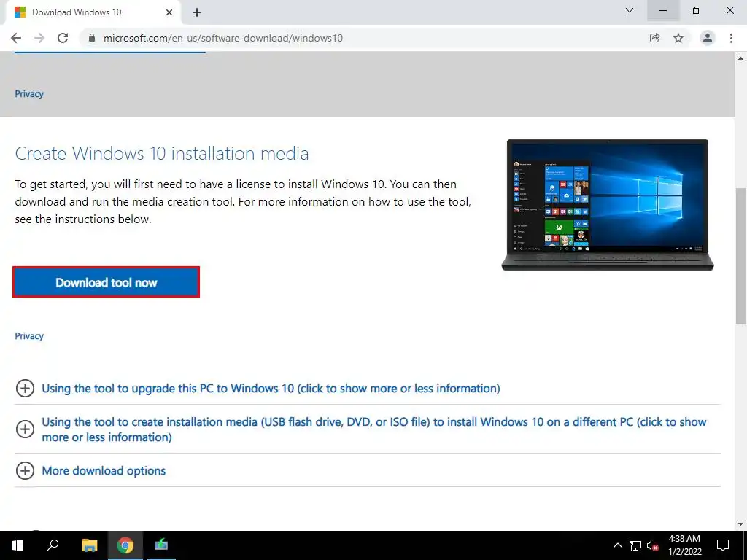Click the browser forward arrow
Viewport: 747px width, 560px height.
(x=39, y=38)
